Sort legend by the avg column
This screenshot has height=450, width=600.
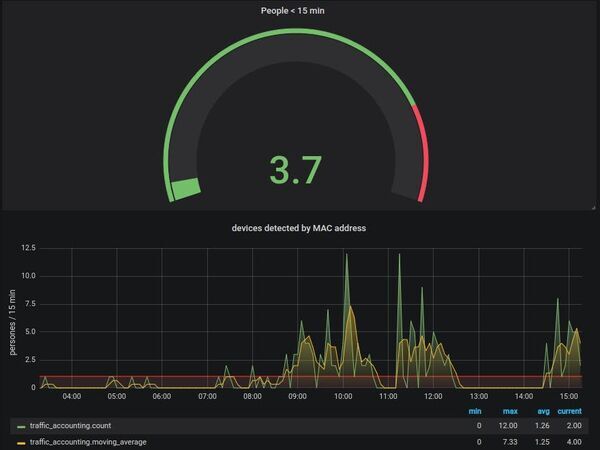(544, 411)
